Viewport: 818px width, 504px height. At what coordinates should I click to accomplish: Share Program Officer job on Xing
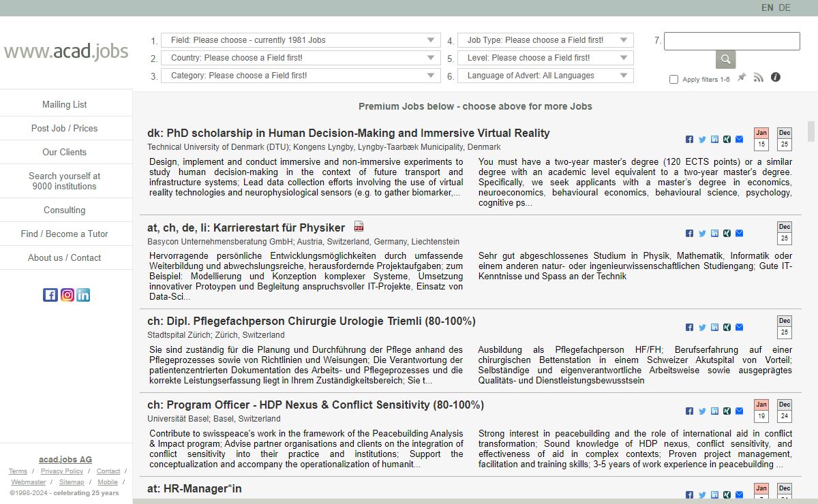727,411
